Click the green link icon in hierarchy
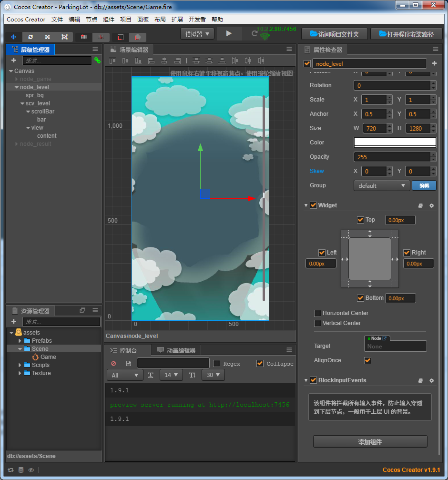Image resolution: width=448 pixels, height=480 pixels. tap(97, 61)
